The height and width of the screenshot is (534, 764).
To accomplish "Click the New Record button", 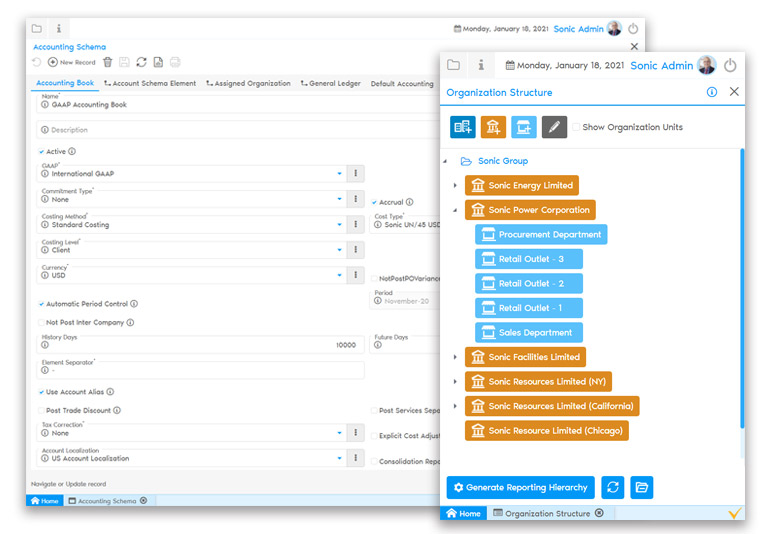I will (72, 62).
